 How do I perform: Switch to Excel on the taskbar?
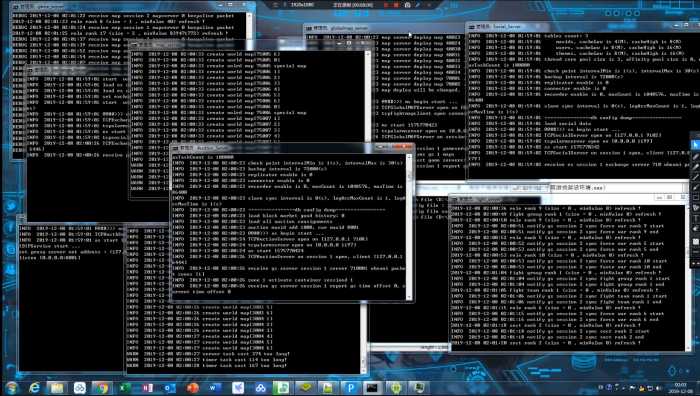click(x=125, y=388)
